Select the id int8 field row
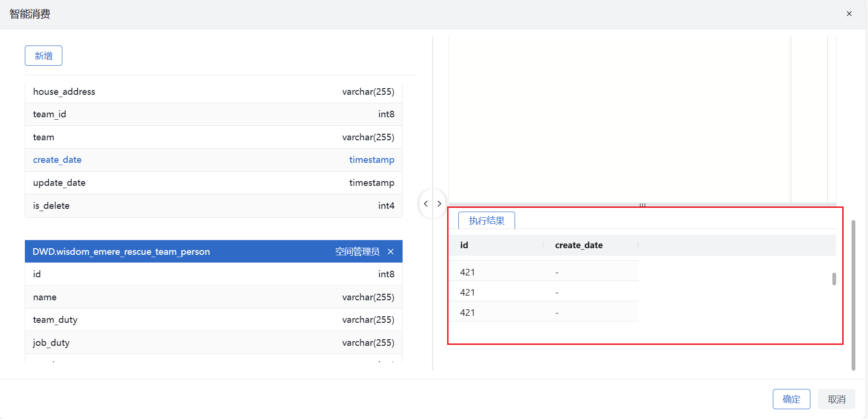Screen dimensions: 868x419 214,274
